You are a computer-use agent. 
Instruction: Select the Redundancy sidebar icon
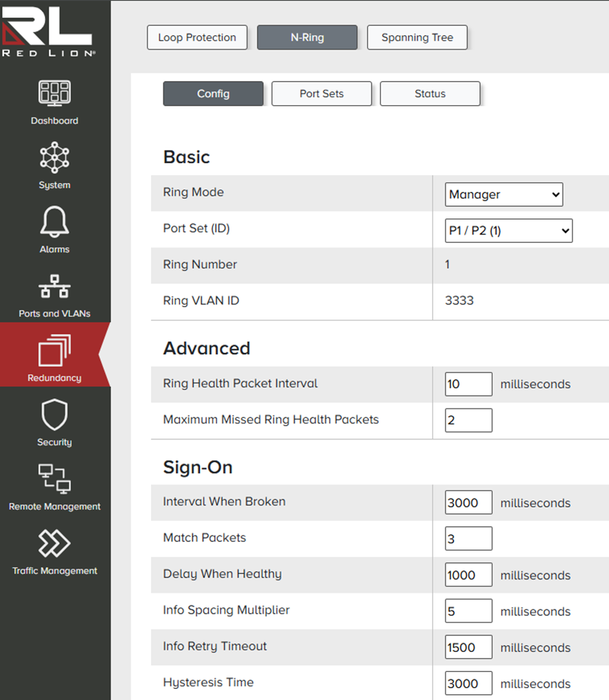point(54,351)
